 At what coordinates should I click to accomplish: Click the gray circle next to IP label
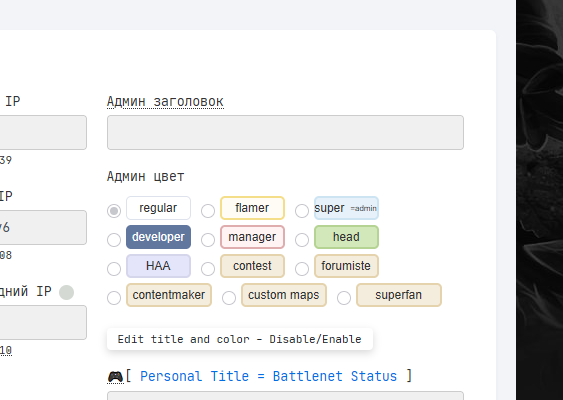[x=66, y=292]
